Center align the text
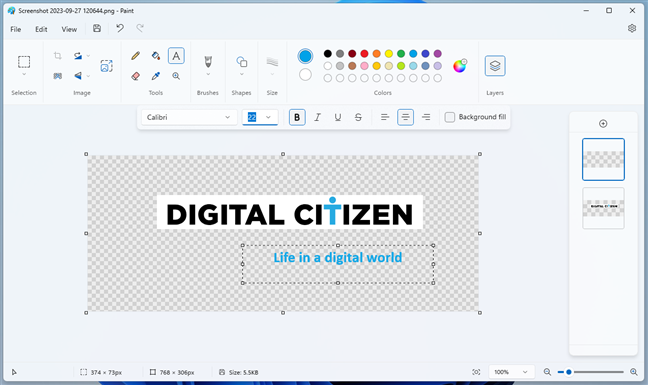Screen dimensions: 648x385 405,117
